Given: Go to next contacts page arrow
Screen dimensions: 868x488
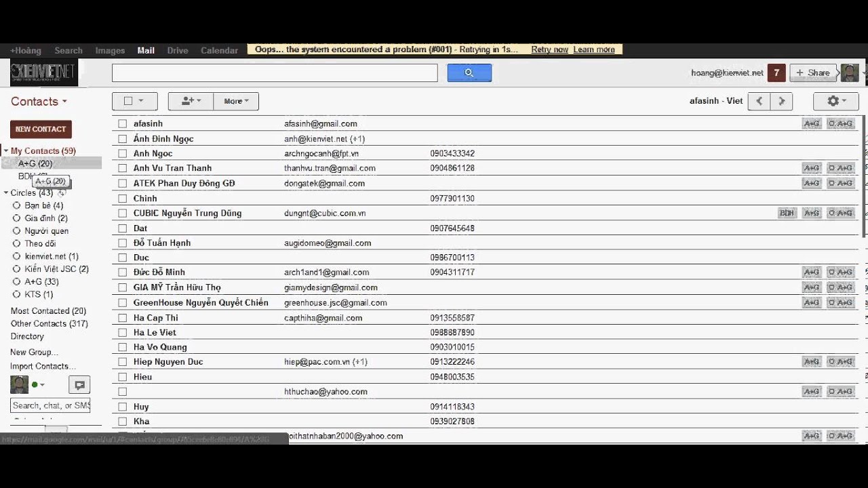Looking at the screenshot, I should tap(782, 101).
